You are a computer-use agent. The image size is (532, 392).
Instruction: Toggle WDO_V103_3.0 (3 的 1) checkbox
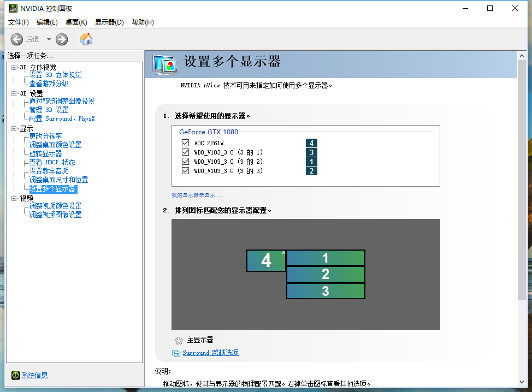click(x=185, y=152)
